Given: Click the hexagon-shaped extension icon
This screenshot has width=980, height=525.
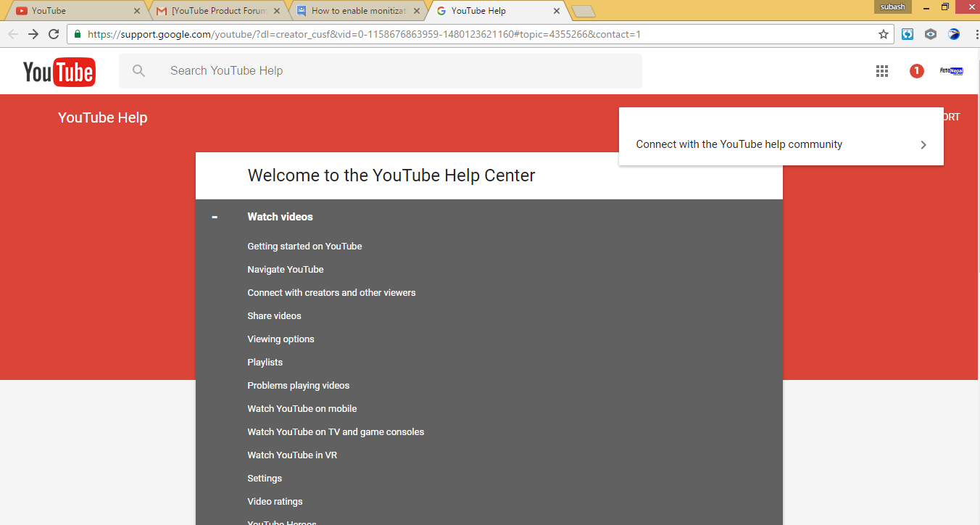Looking at the screenshot, I should tap(931, 34).
